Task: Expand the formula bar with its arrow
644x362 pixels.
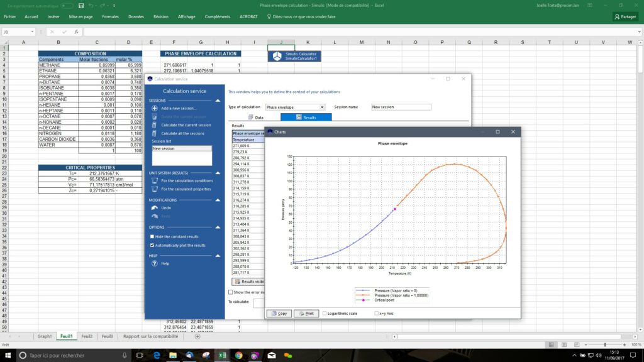Action: pos(640,31)
